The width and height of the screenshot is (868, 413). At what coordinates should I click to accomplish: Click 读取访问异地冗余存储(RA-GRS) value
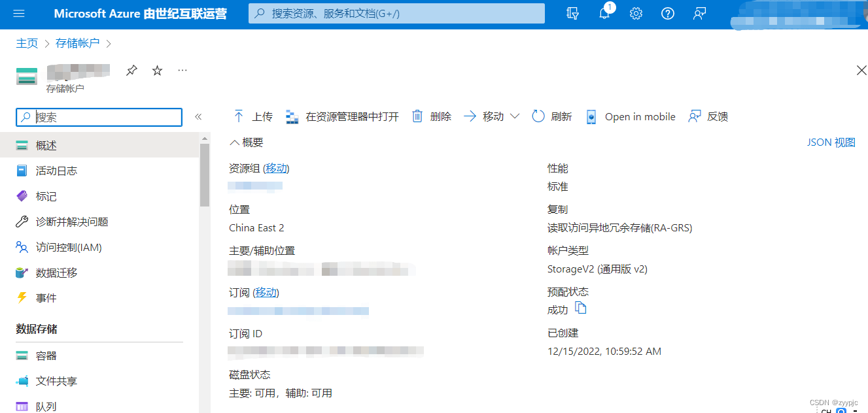point(619,228)
